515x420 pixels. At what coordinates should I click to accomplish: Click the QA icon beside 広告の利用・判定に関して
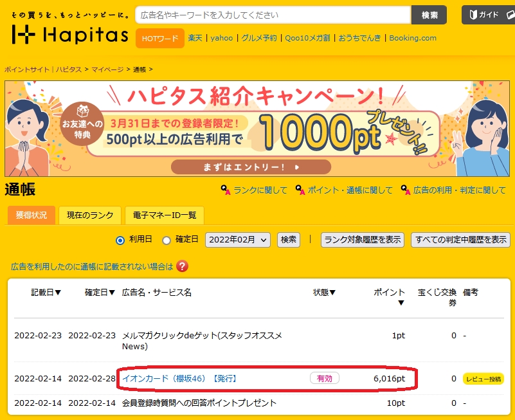(406, 190)
